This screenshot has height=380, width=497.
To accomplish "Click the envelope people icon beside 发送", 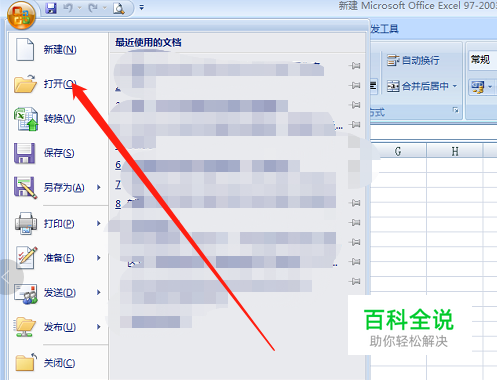I will [26, 294].
